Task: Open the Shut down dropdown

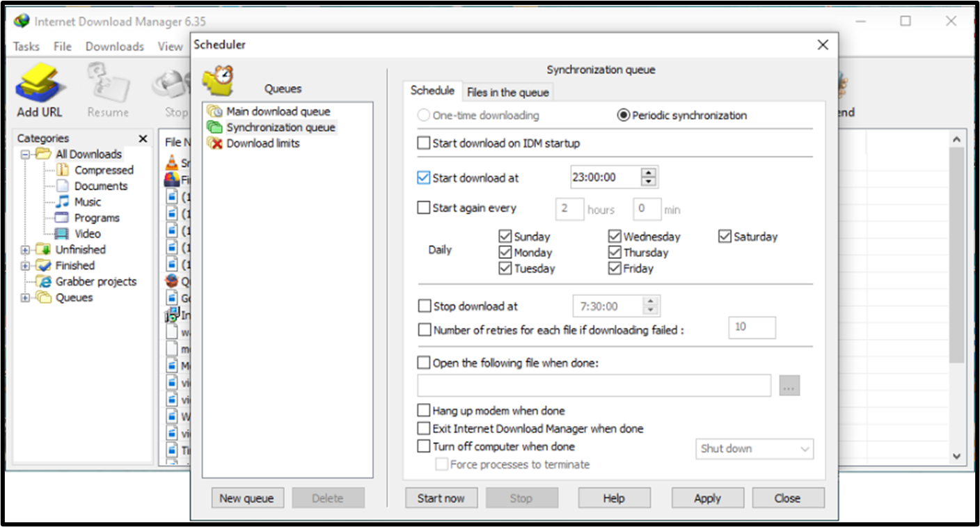Action: (754, 449)
